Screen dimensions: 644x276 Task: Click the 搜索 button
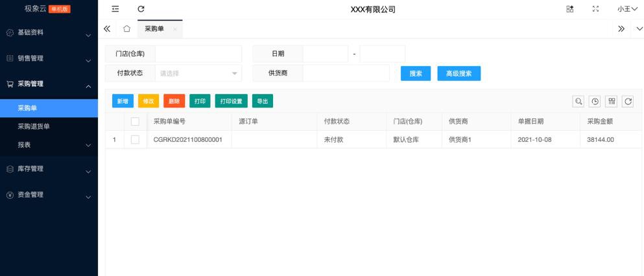pos(416,73)
